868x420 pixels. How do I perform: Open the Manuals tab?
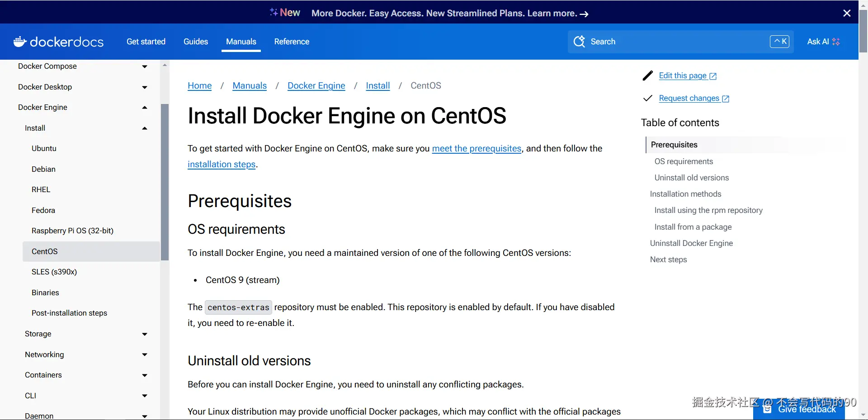pyautogui.click(x=241, y=42)
